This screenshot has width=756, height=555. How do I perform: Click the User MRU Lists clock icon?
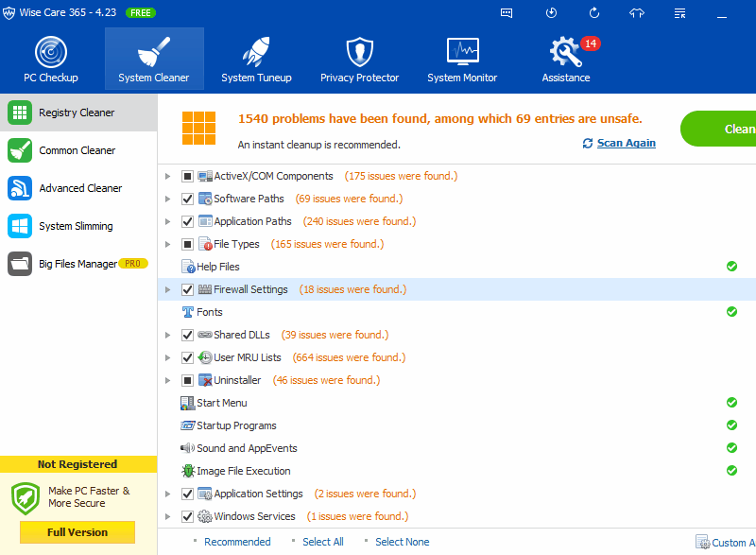205,357
